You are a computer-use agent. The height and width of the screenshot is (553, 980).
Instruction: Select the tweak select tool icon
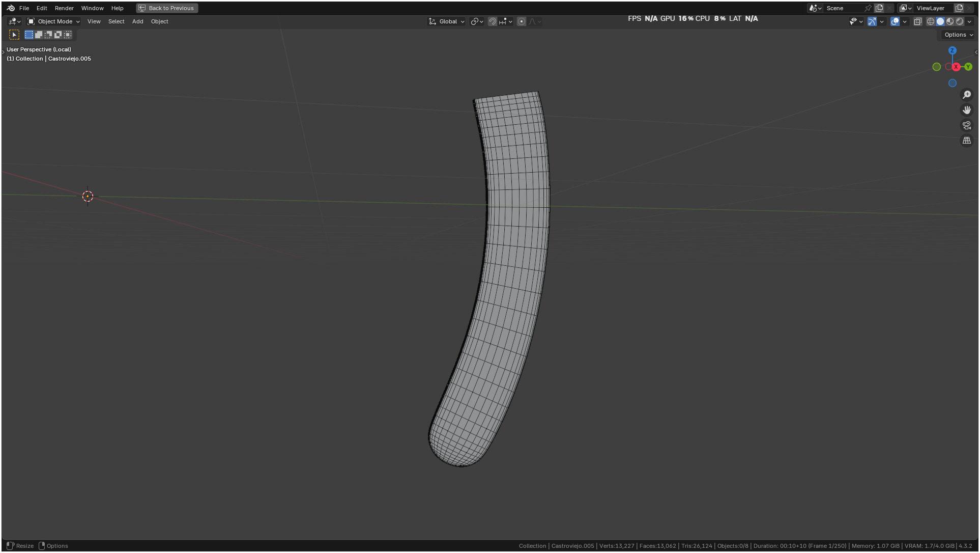tap(14, 35)
